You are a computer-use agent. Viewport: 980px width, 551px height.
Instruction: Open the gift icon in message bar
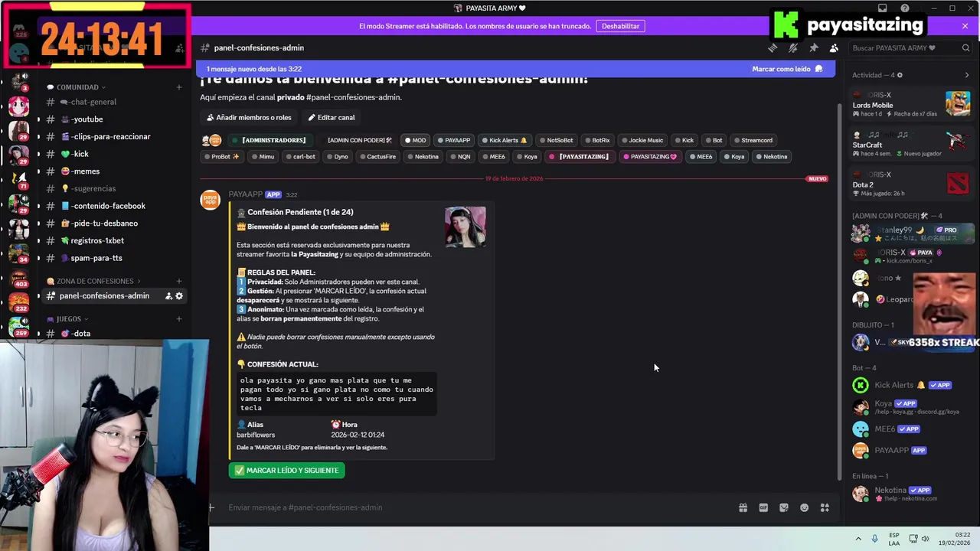[x=743, y=507]
